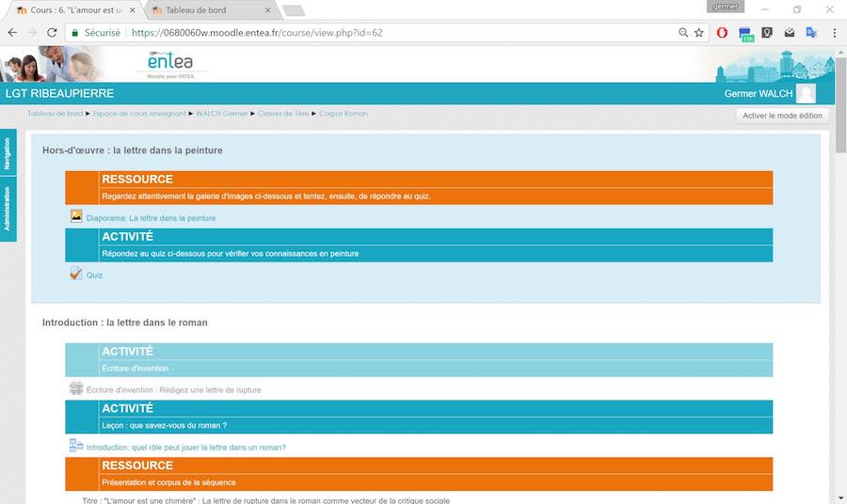Viewport: 847px width, 504px height.
Task: Click the green secure padlock icon
Action: (75, 33)
